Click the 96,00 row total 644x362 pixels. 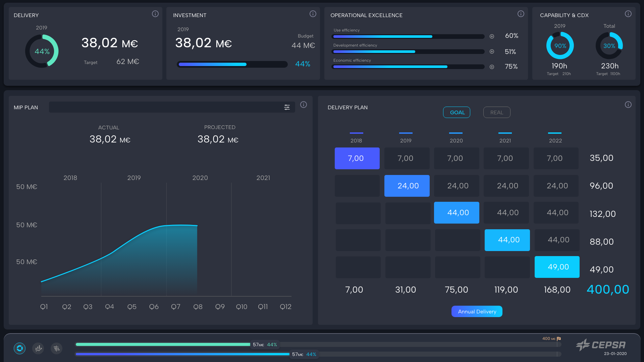(601, 186)
